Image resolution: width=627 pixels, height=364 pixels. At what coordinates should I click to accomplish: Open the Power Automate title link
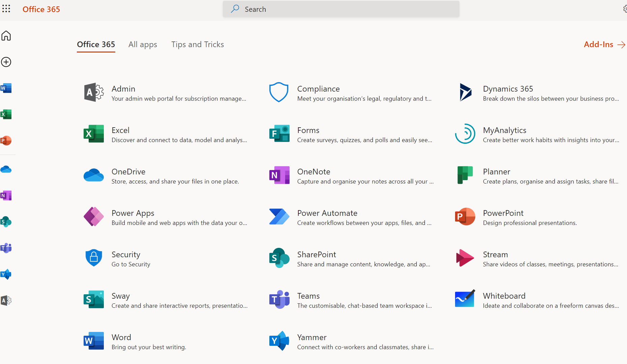click(x=327, y=213)
